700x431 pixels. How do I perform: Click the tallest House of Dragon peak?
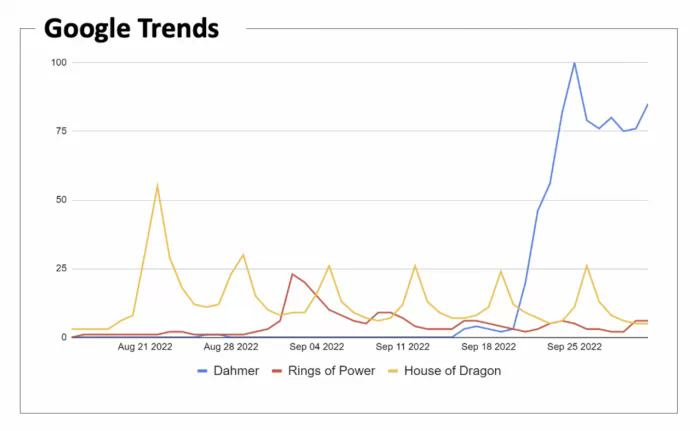[157, 185]
